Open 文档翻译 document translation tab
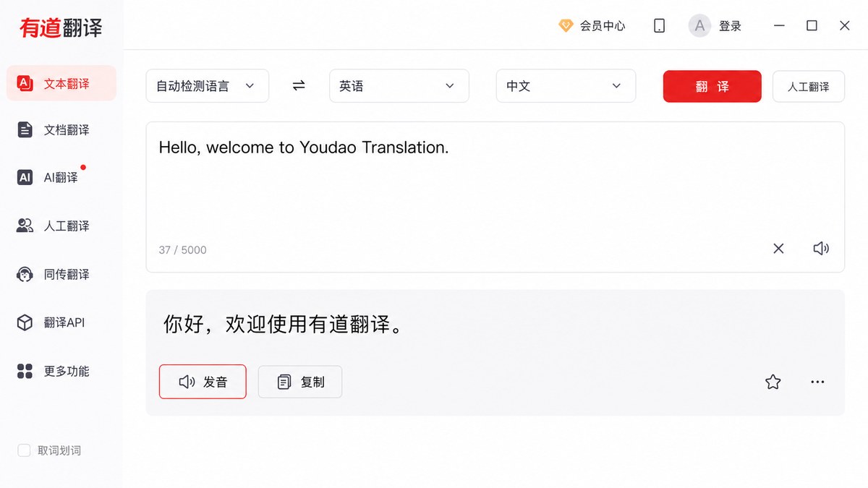This screenshot has height=488, width=868. pos(61,130)
